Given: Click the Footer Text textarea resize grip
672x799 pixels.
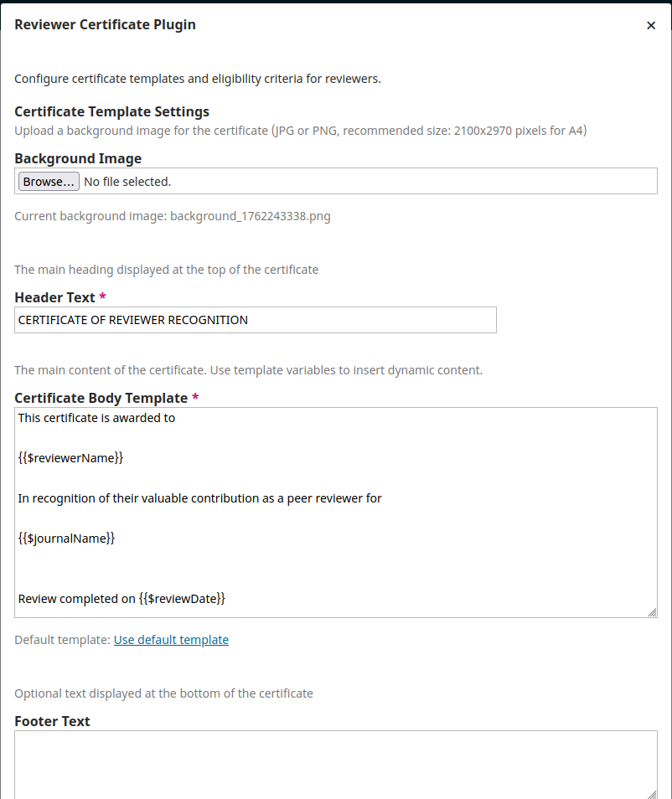Looking at the screenshot, I should (x=652, y=793).
